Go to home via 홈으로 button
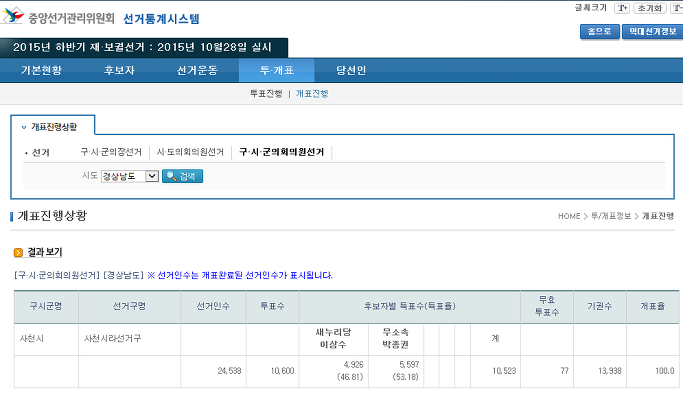The width and height of the screenshot is (683, 395). (x=599, y=31)
